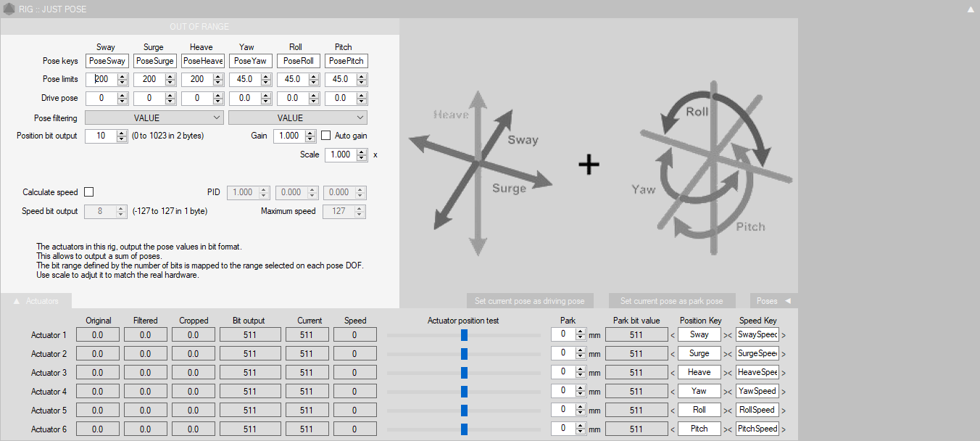The width and height of the screenshot is (980, 441).
Task: Click the Actuator 5 Roll position key field
Action: click(x=699, y=410)
